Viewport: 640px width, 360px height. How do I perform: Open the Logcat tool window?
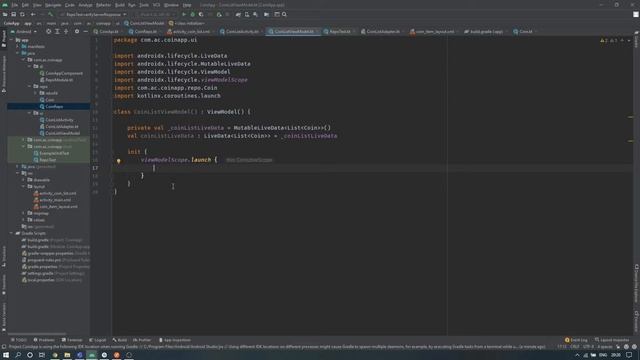coord(98,340)
